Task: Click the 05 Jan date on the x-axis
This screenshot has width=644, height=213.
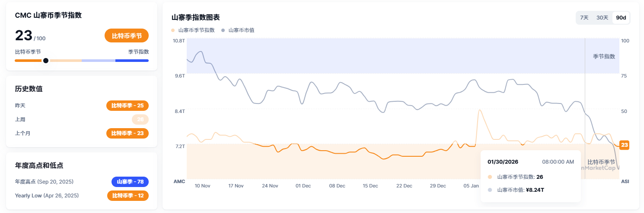Action: pos(471,186)
